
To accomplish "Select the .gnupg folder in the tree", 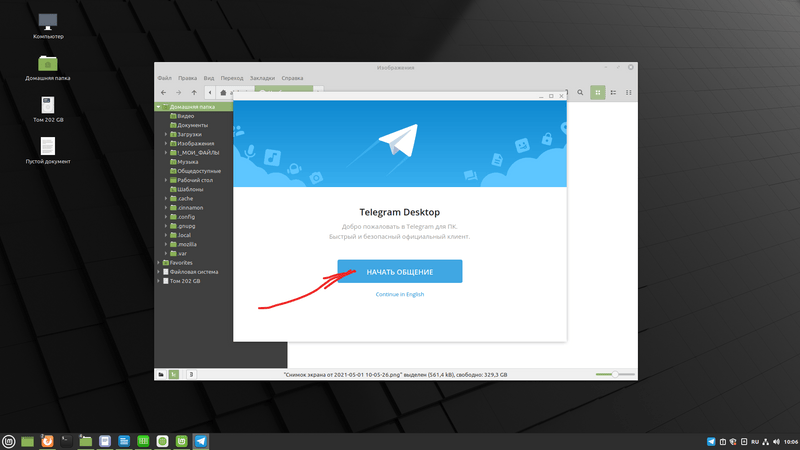I will [x=186, y=226].
